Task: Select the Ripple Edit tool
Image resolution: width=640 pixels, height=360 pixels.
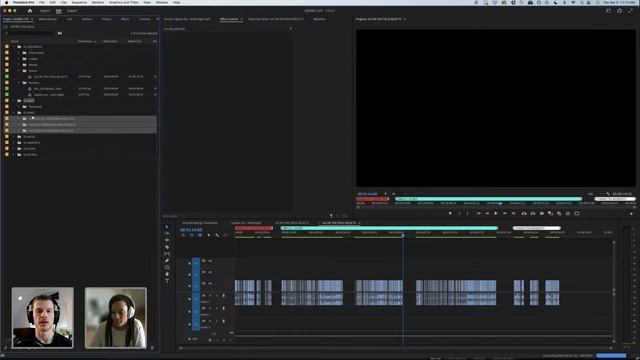Action: coord(167,240)
